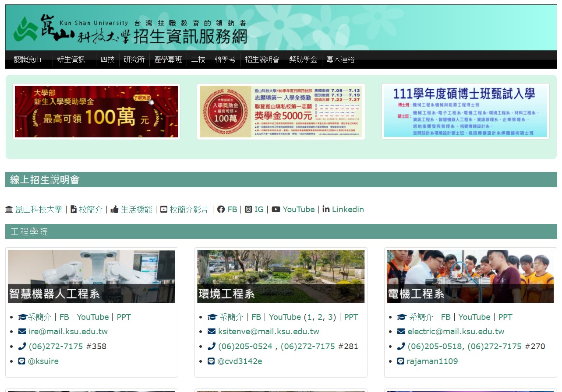Open 招生說明會 in the navigation bar

click(262, 60)
